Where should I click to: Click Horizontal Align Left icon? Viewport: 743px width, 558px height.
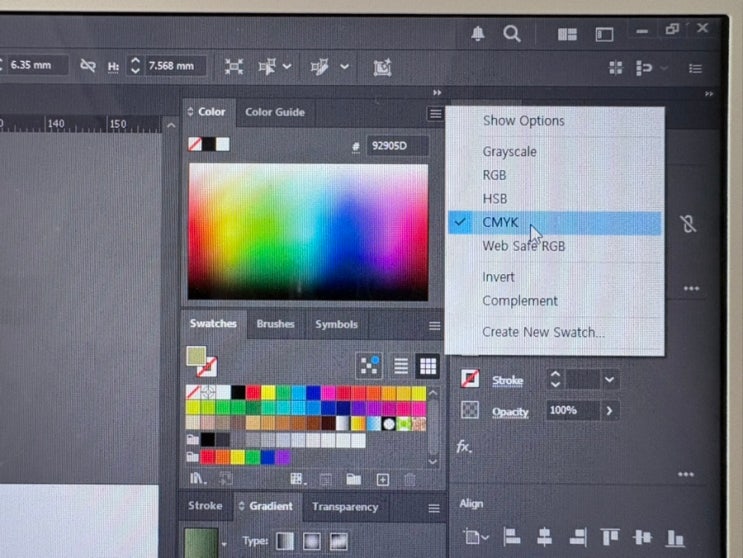(511, 538)
